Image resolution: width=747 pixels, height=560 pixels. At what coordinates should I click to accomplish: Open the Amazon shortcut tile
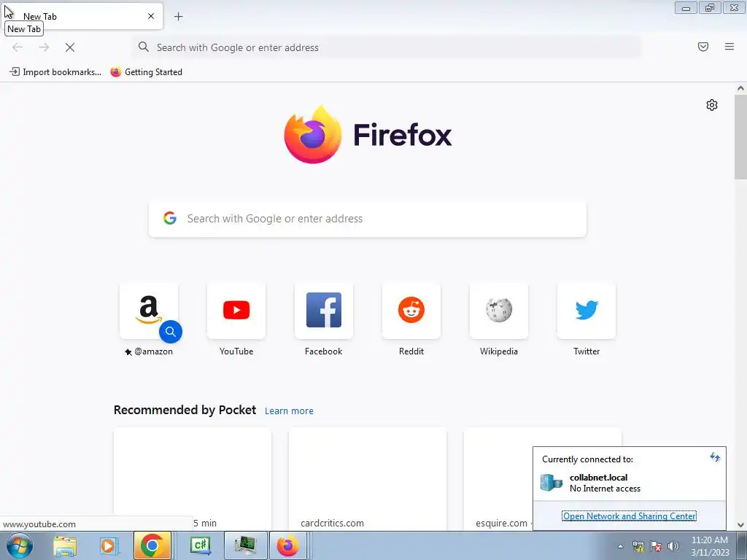(149, 311)
